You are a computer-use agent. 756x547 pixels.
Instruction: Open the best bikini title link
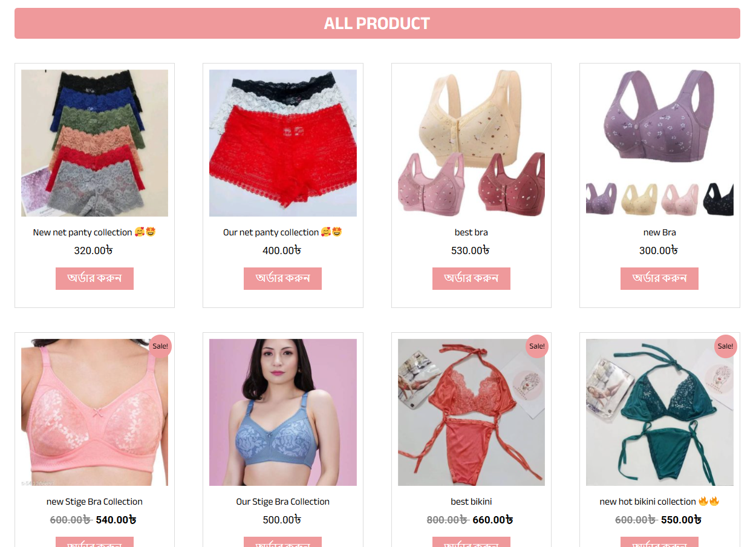coord(471,502)
